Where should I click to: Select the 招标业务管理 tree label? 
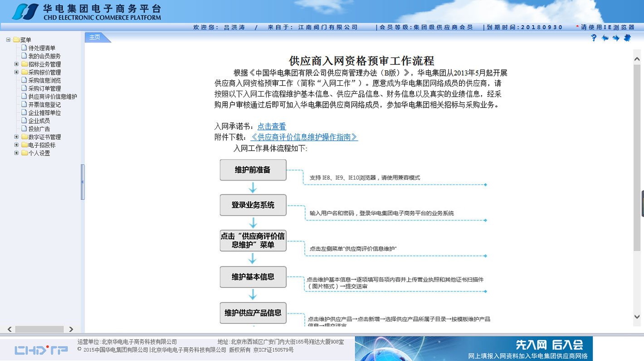(x=44, y=64)
